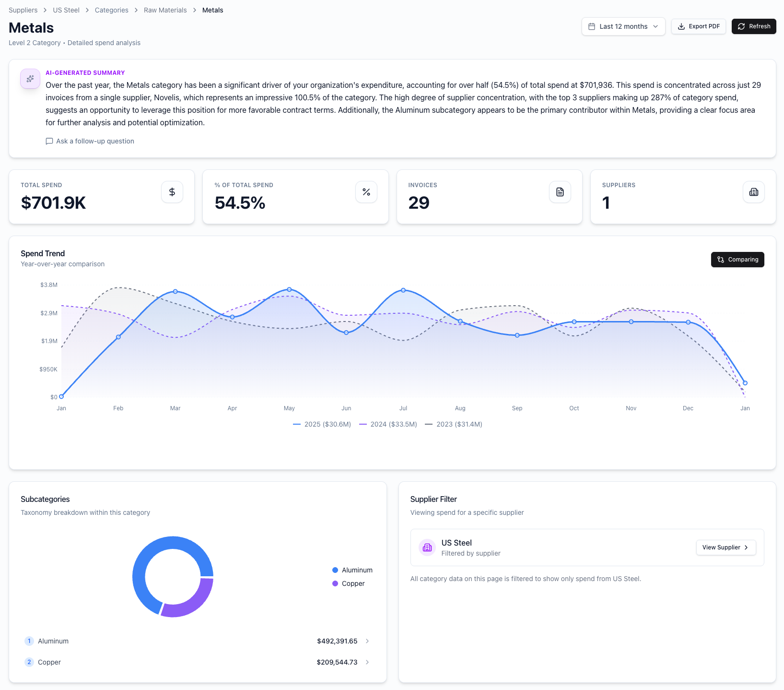Viewport: 784px width, 690px height.
Task: Toggle 2025 series in chart legend
Action: (322, 424)
